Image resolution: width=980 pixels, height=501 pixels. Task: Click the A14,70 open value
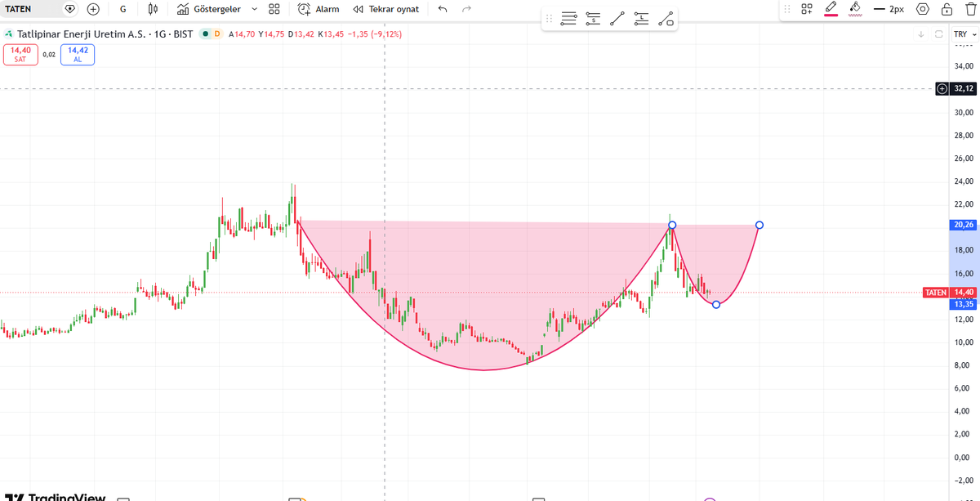tap(242, 34)
